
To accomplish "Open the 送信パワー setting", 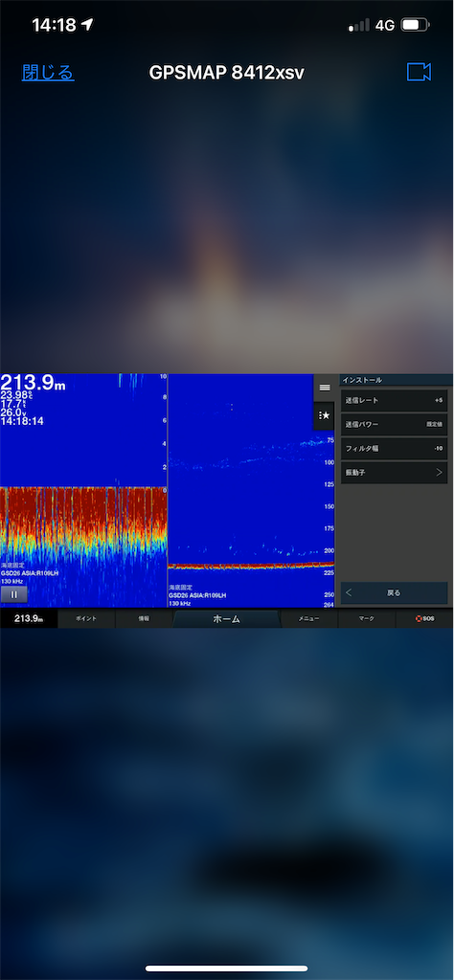I will click(x=394, y=424).
